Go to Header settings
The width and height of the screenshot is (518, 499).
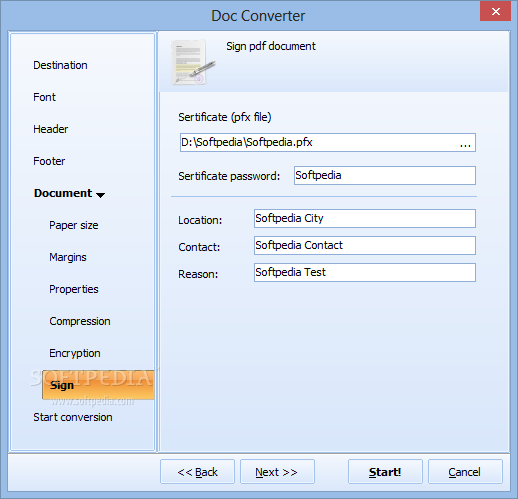50,129
